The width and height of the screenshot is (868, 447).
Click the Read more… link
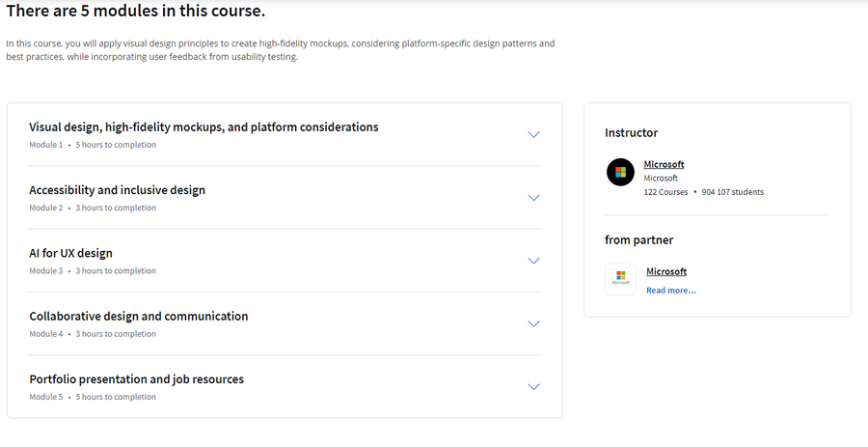[x=671, y=291]
